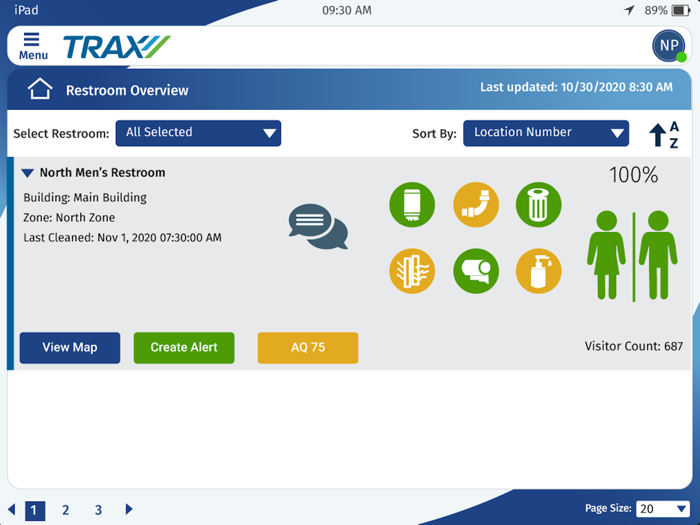Screen dimensions: 700x525
Task: Open the hamburger Menu
Action: (x=33, y=46)
